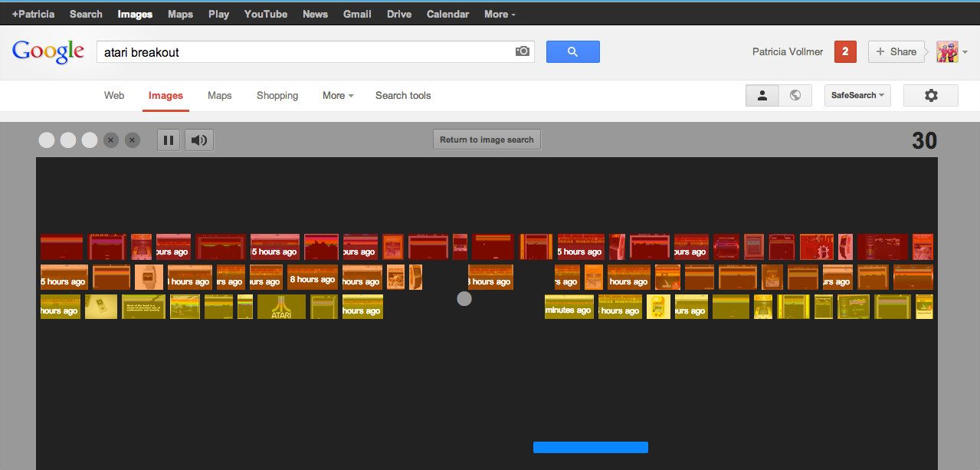This screenshot has width=980, height=470.
Task: Switch to the Web results tab
Action: point(114,96)
